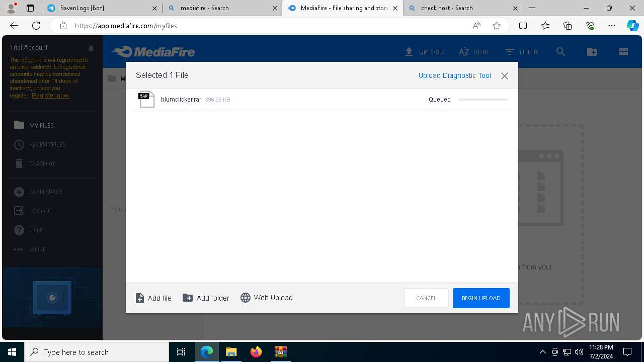Click the site padlock icon
Viewport: 644px width, 362px height.
click(x=63, y=26)
